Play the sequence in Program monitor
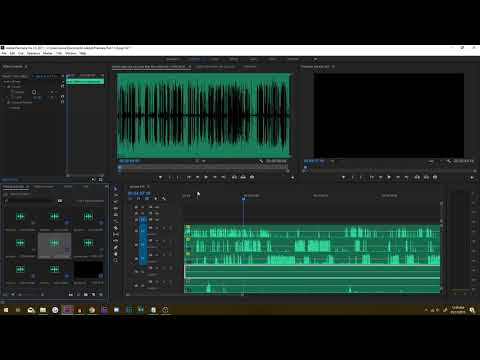Viewport: 480px width, 360px height. click(x=389, y=177)
